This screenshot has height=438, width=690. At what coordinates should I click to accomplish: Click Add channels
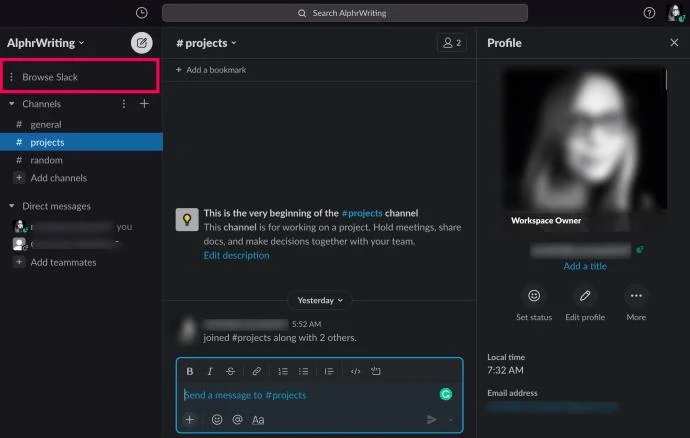click(x=59, y=178)
